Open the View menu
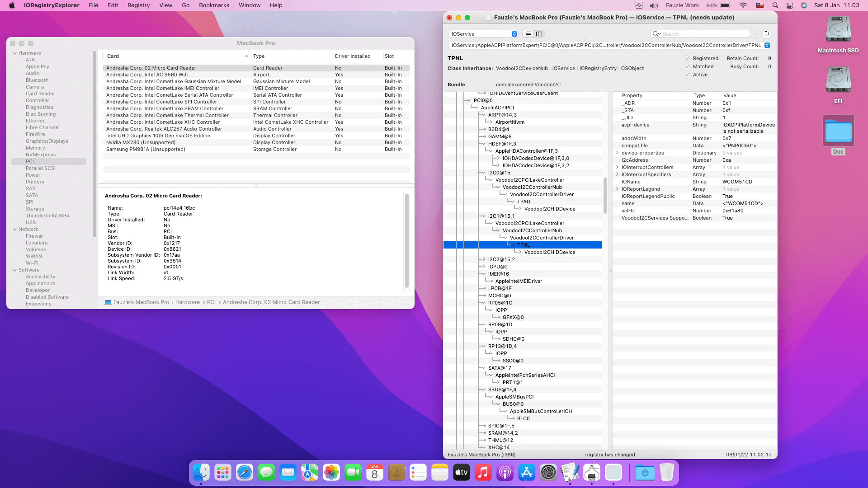This screenshot has width=868, height=488. click(x=165, y=5)
